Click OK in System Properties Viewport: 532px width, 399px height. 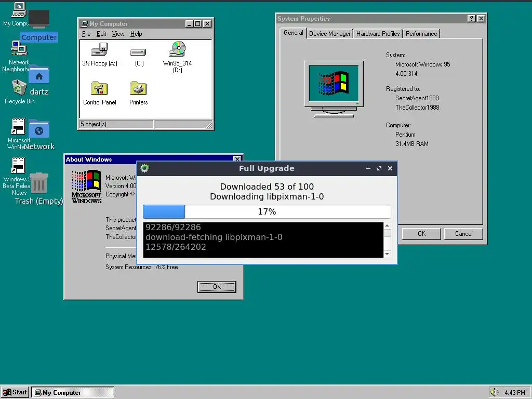pos(421,234)
